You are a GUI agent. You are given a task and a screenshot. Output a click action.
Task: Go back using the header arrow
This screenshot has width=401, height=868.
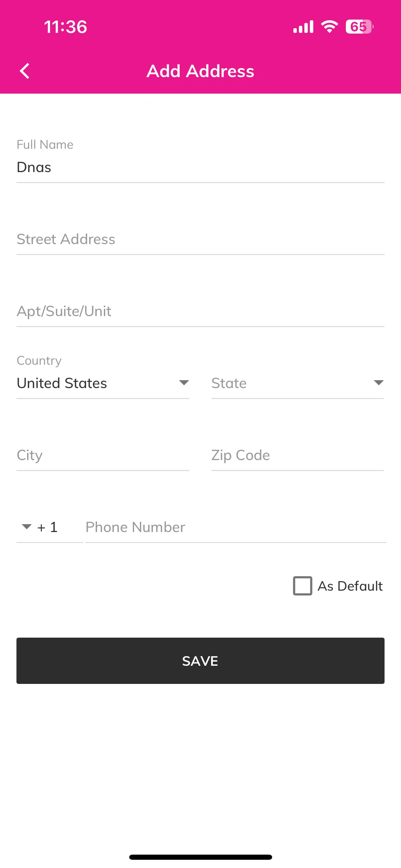tap(25, 71)
